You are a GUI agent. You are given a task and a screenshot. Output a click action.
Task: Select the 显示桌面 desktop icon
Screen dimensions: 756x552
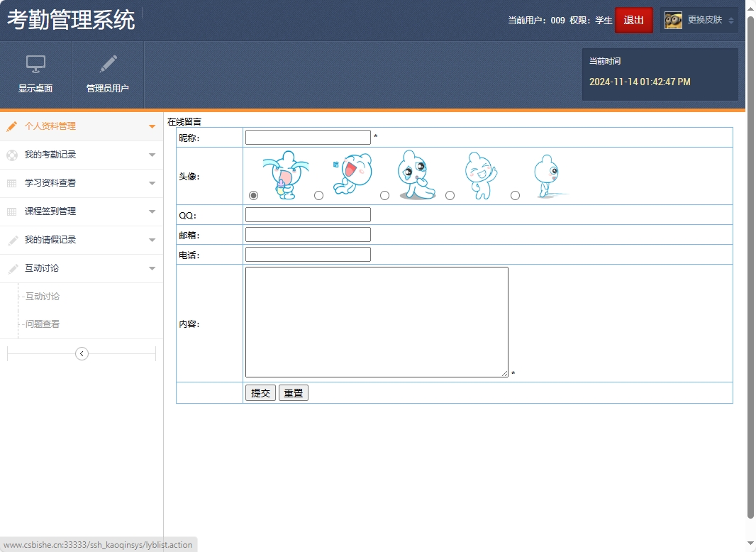[x=35, y=74]
